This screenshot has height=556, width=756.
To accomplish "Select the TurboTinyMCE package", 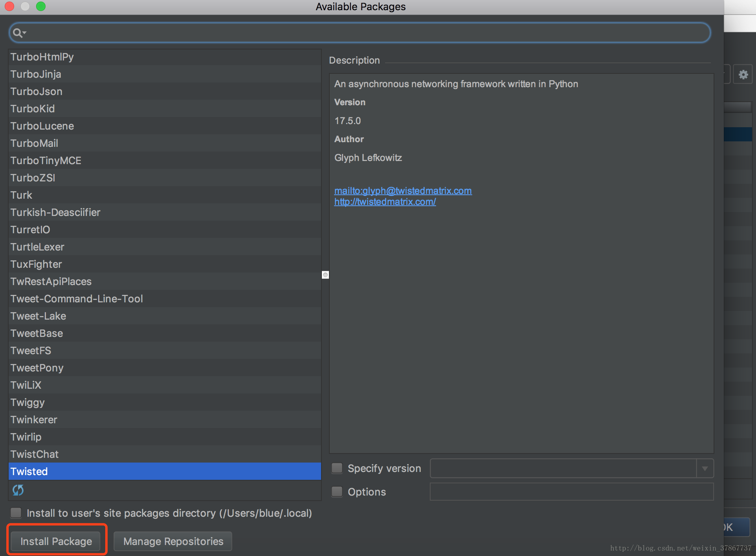I will (x=165, y=160).
